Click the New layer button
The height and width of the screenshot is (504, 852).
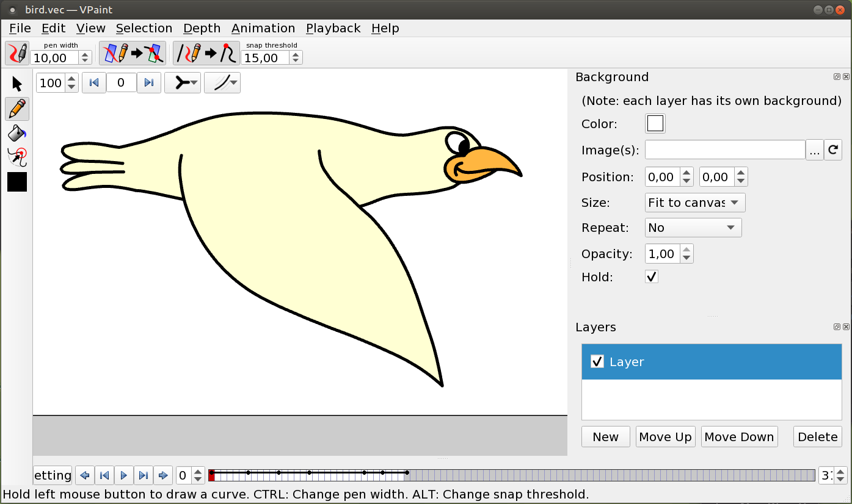(605, 437)
